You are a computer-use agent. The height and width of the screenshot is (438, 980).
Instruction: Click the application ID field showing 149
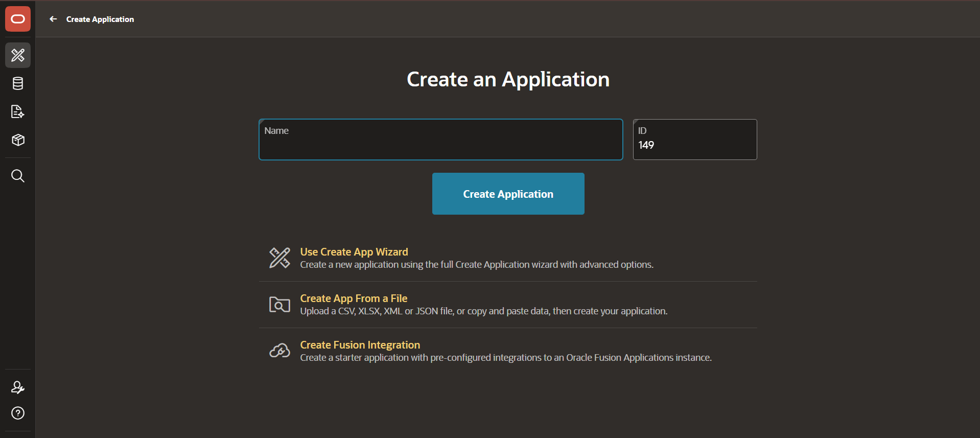[x=695, y=140]
